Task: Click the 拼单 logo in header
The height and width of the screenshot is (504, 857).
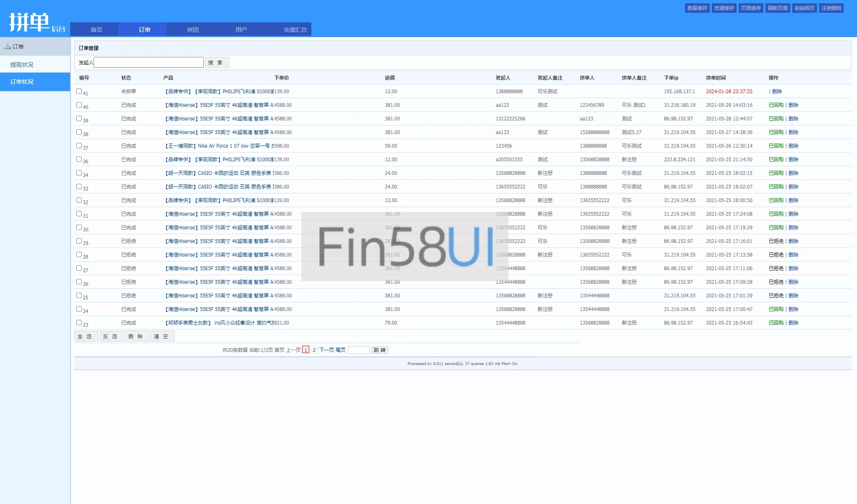Action: coord(30,22)
